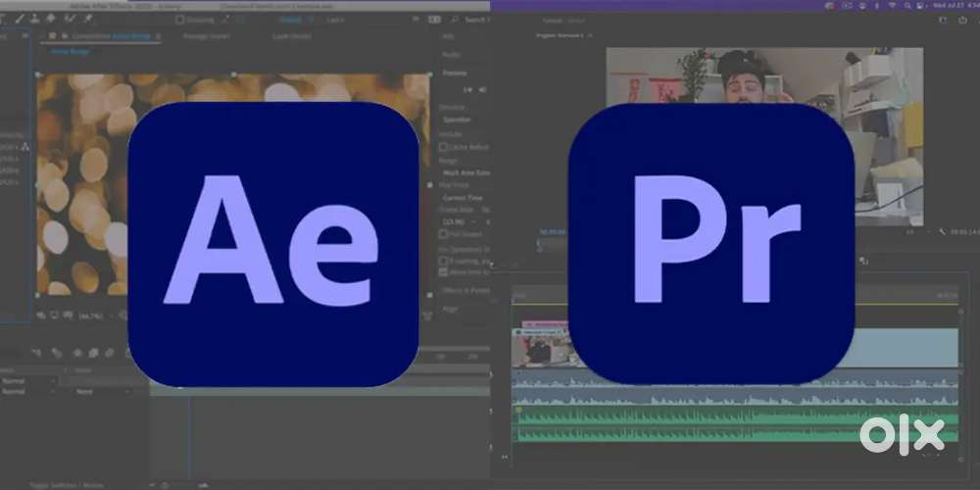
Task: Switch to the Default workspace
Action: [x=289, y=20]
